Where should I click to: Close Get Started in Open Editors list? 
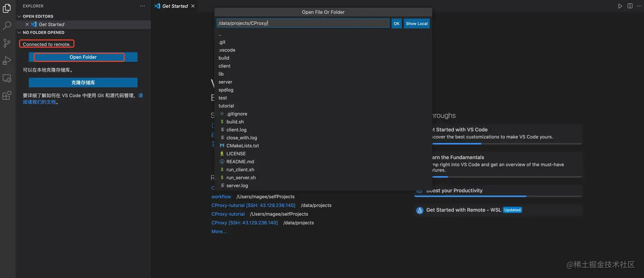click(x=27, y=24)
